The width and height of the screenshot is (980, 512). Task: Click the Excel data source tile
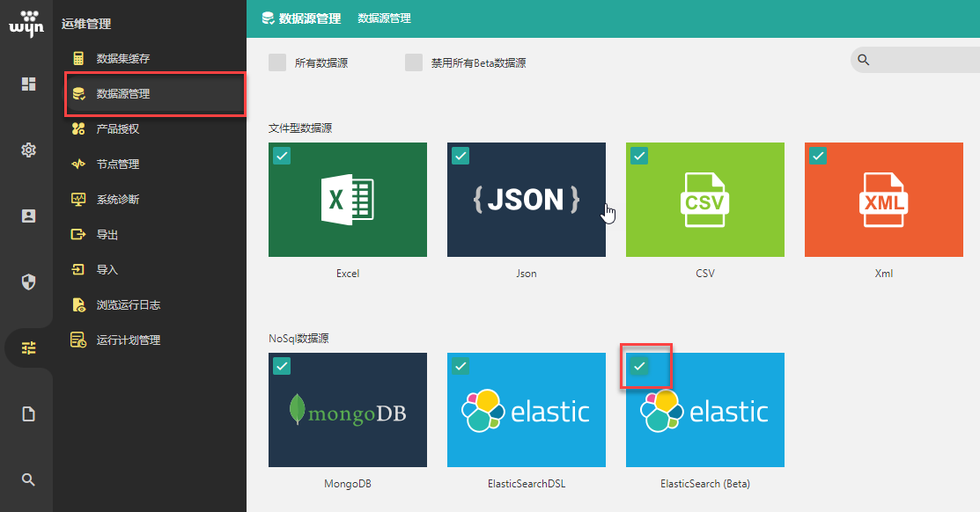tap(348, 200)
